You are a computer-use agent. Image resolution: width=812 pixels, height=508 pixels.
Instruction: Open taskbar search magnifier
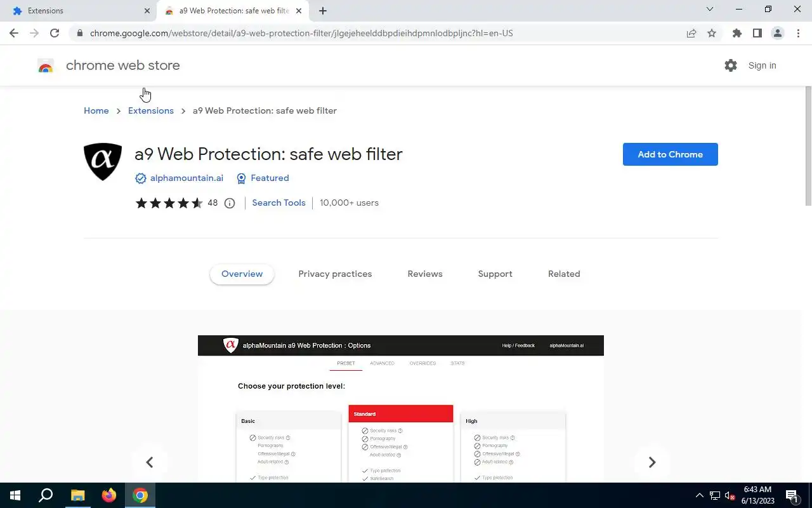[46, 495]
